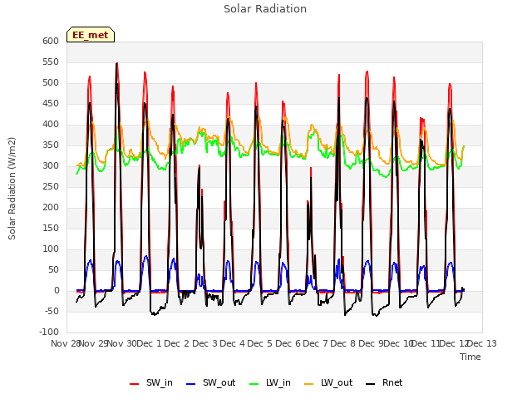Image resolution: width=532 pixels, height=399 pixels.
Task: Click the SW_out legend label
Action: [x=219, y=382]
